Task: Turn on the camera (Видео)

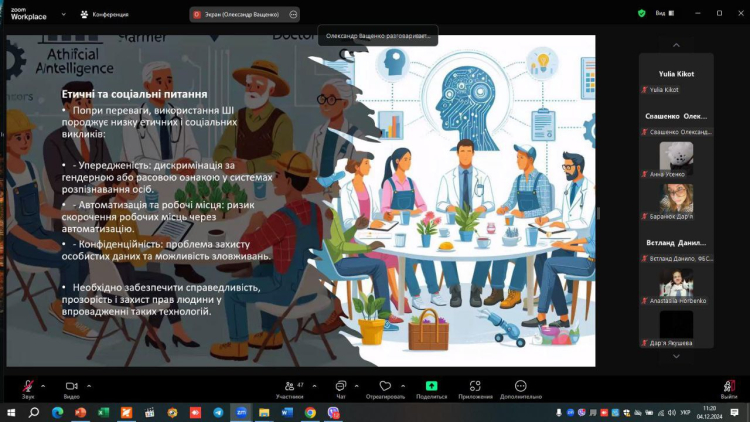Action: click(71, 386)
